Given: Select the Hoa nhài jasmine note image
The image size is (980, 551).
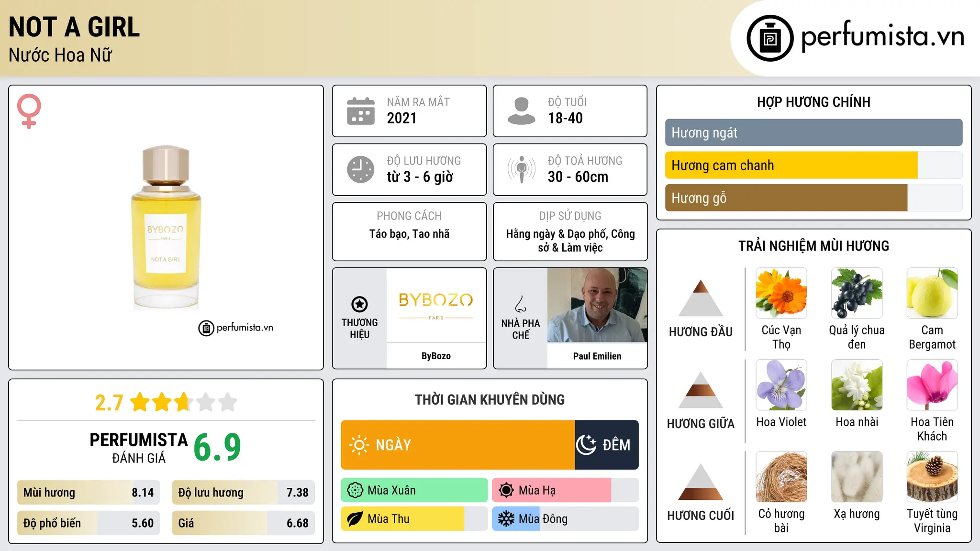Looking at the screenshot, I should (x=857, y=385).
